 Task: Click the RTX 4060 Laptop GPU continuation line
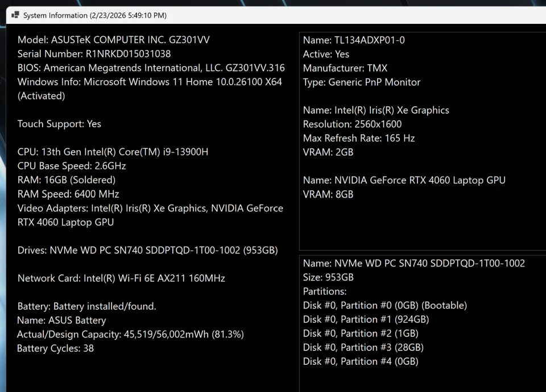coord(66,222)
